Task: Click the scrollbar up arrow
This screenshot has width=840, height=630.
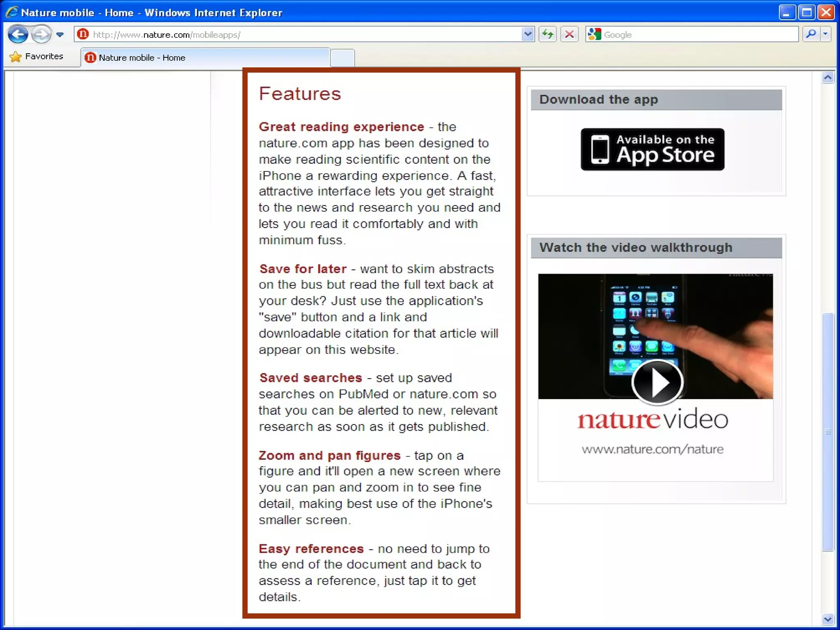Action: (828, 78)
